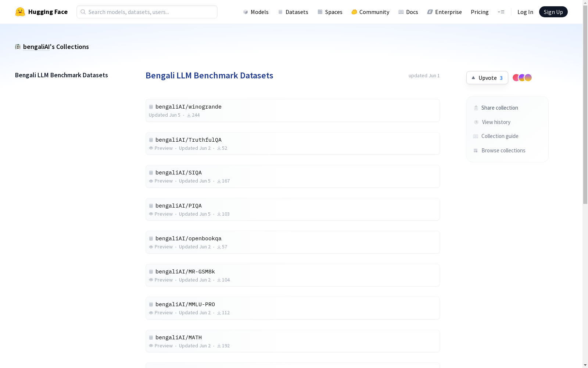Open the Docs nav item
The width and height of the screenshot is (588, 368).
pos(408,12)
